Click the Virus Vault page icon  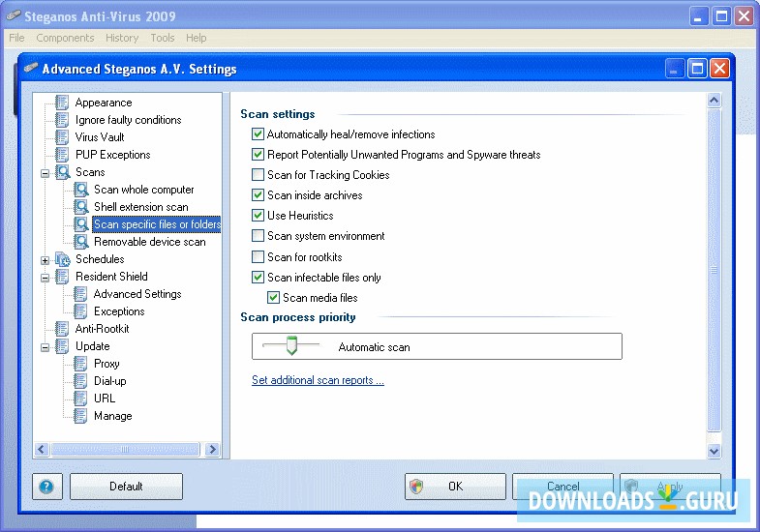[x=62, y=137]
